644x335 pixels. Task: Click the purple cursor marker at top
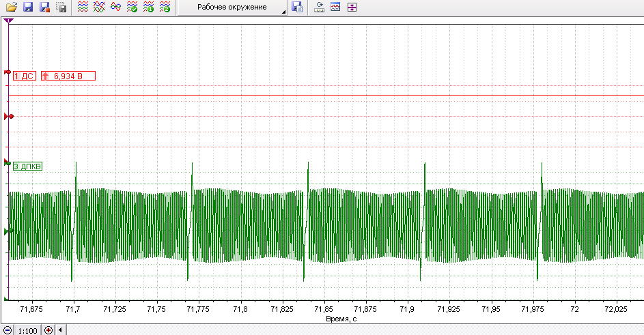tap(9, 20)
